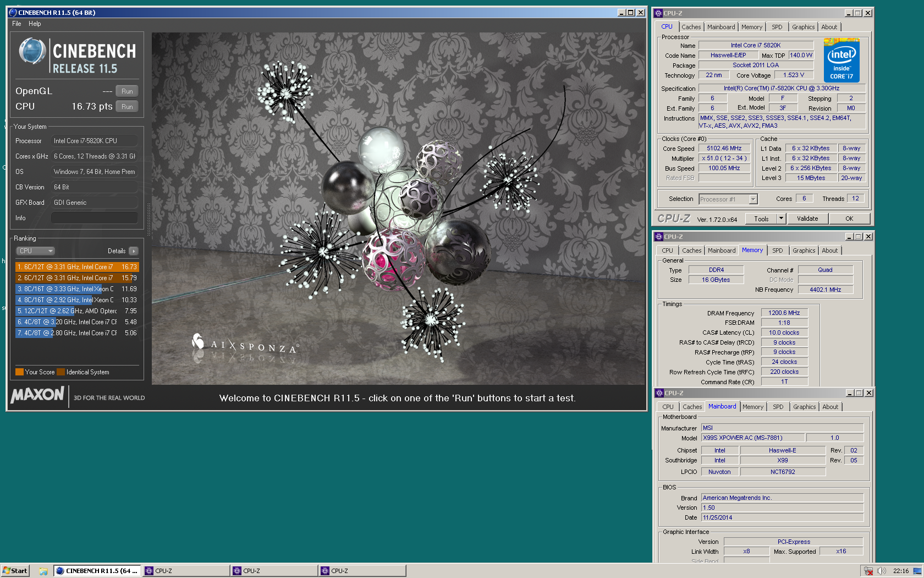The width and height of the screenshot is (924, 578).
Task: Switch to Caches tab in top CPU-Z
Action: point(691,27)
